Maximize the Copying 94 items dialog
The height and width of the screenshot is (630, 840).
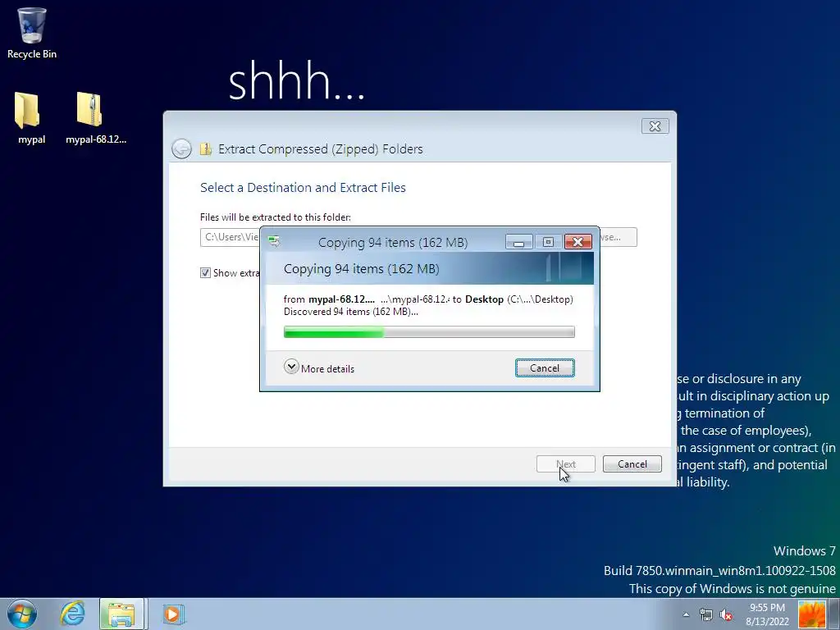548,242
